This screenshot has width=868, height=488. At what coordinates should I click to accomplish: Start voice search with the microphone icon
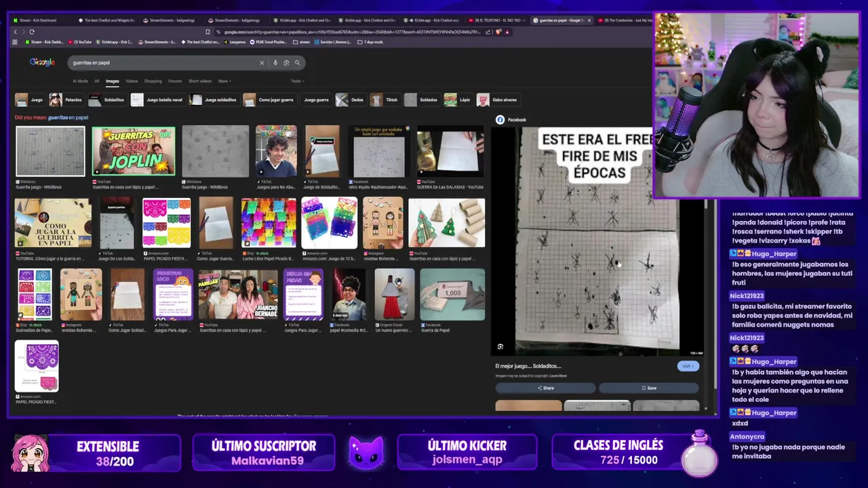point(275,63)
